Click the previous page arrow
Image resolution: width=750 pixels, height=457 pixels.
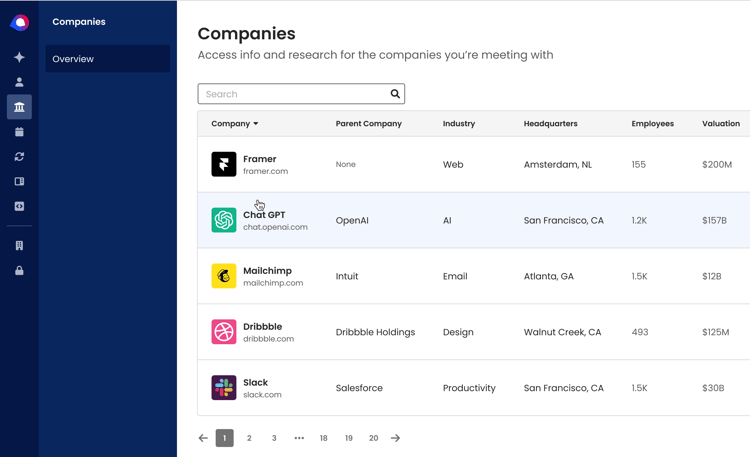click(x=203, y=438)
